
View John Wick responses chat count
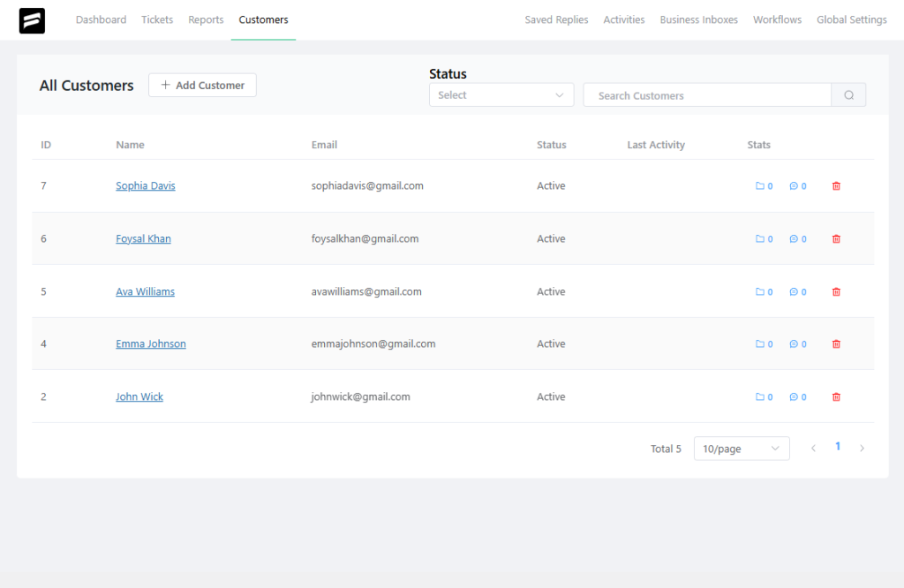click(x=798, y=397)
